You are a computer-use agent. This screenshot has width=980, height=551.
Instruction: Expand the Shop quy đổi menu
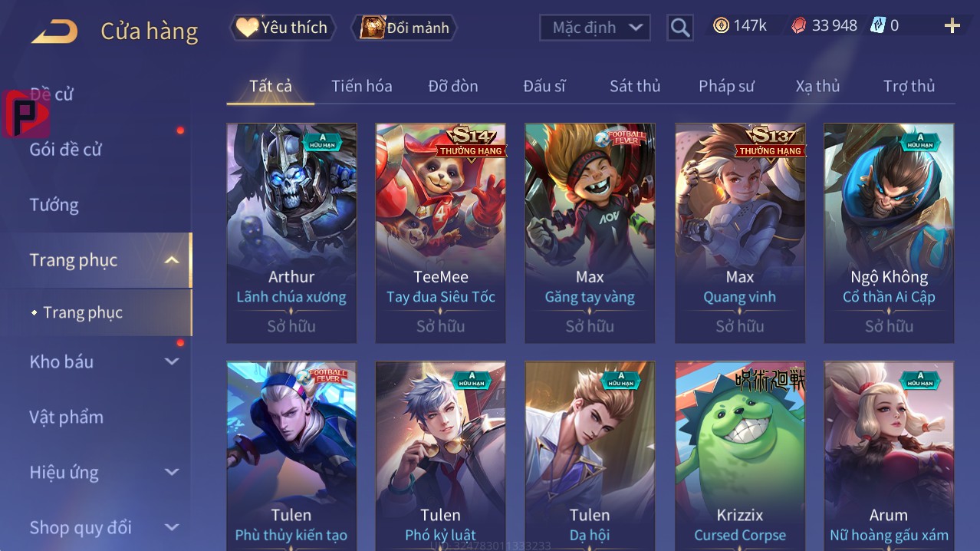pyautogui.click(x=172, y=527)
